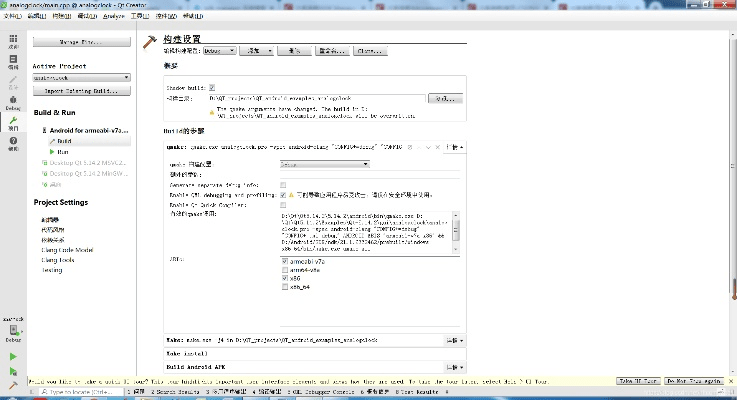Switch to Edit mode in the sidebar

[13, 62]
